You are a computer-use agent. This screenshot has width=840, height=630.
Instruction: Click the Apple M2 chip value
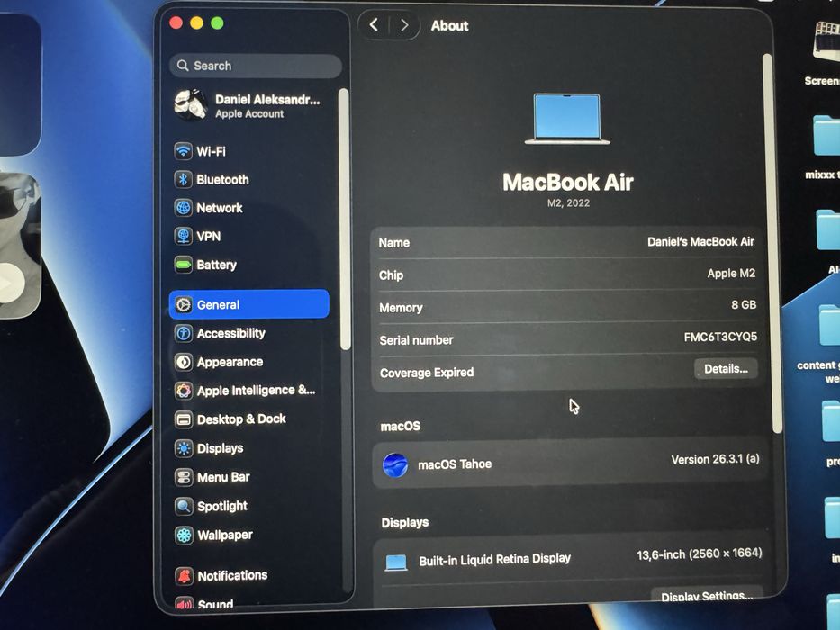[x=731, y=274]
